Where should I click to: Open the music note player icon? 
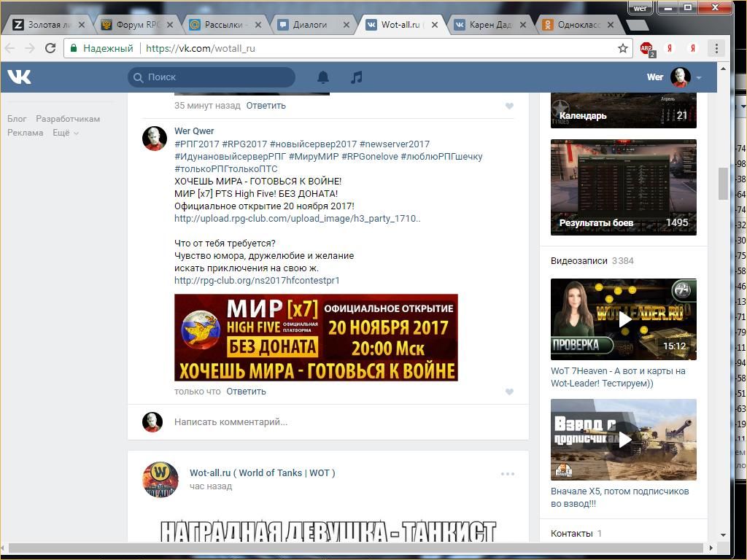pos(356,77)
